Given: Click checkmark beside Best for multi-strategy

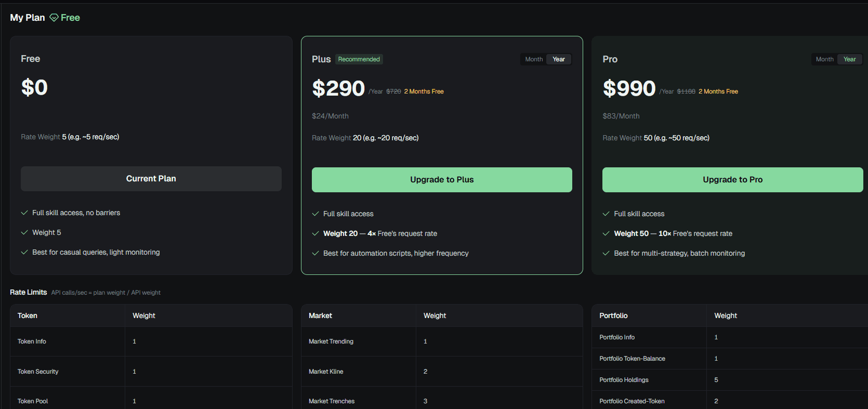Looking at the screenshot, I should [x=606, y=253].
